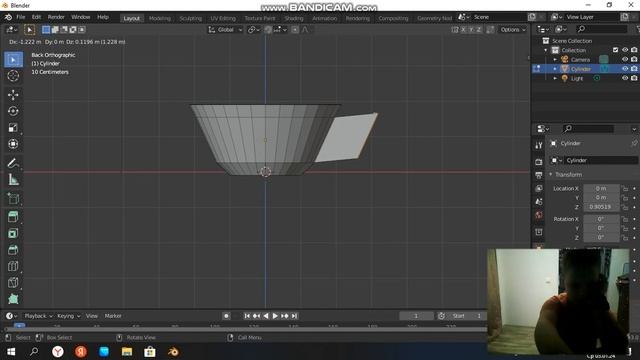
Task: Select the Add Cube tool
Action: pos(13,198)
